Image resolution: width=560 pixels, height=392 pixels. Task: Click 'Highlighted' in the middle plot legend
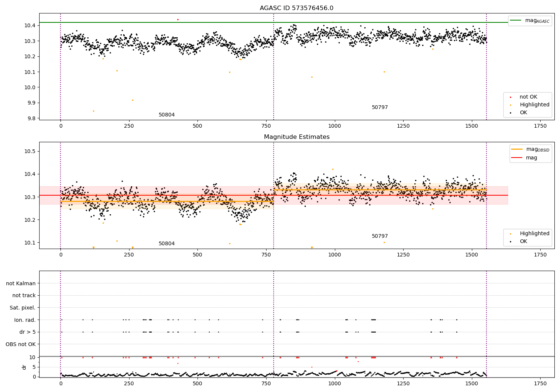click(x=535, y=234)
